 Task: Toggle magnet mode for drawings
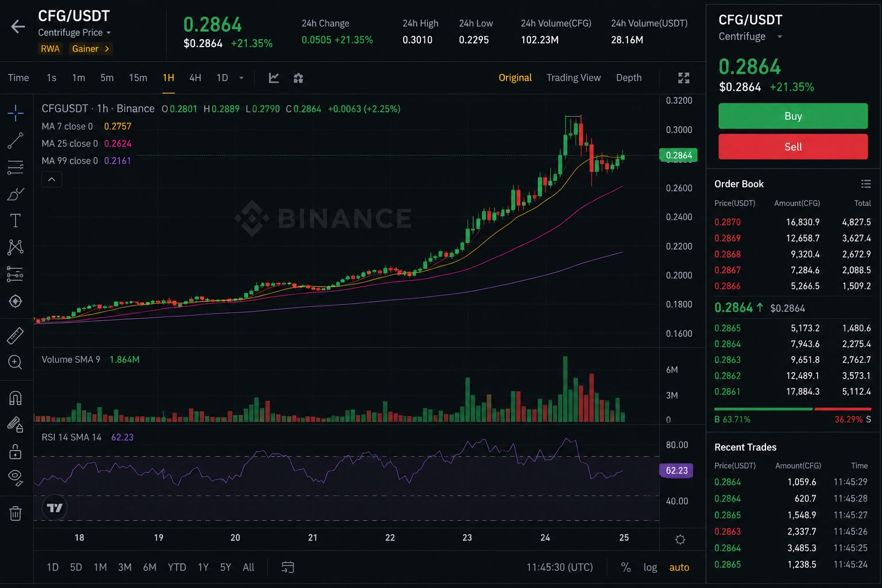click(16, 397)
